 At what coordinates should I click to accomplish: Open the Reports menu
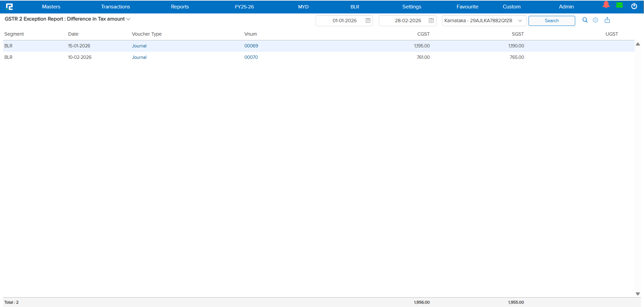coord(180,7)
